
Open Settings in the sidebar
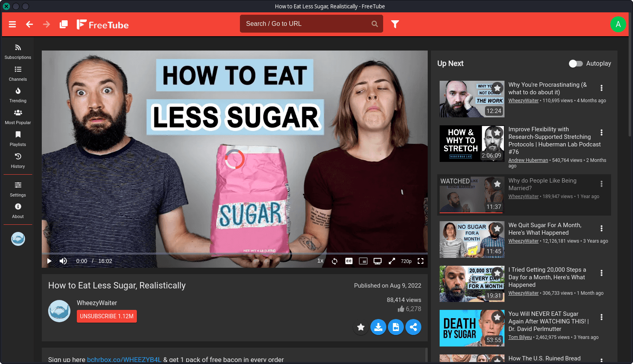18,189
